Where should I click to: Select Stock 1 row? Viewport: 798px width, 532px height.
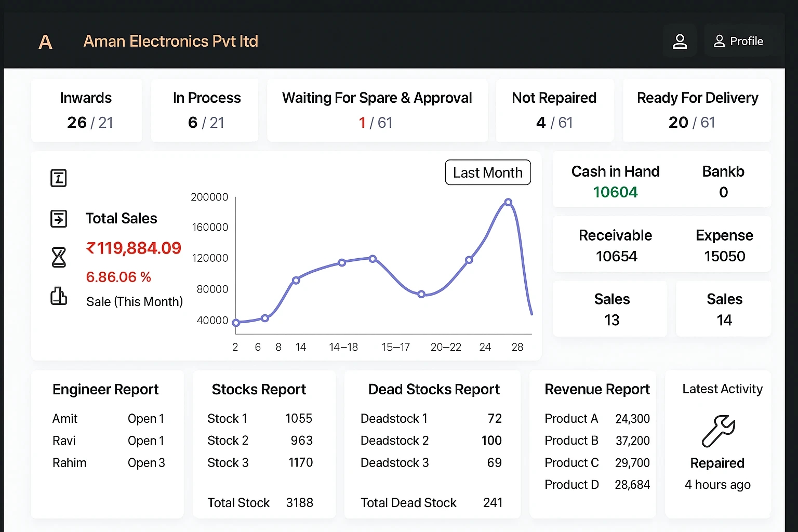(260, 419)
